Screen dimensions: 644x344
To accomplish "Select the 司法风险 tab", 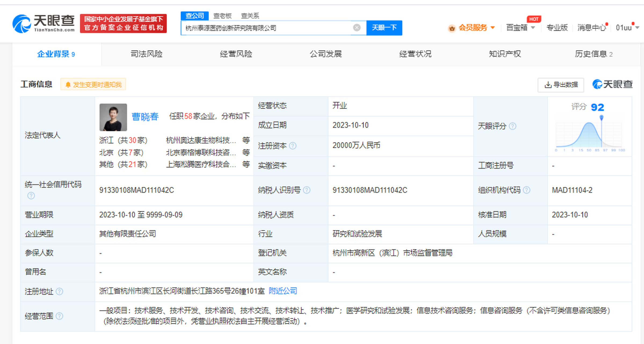I will [146, 54].
